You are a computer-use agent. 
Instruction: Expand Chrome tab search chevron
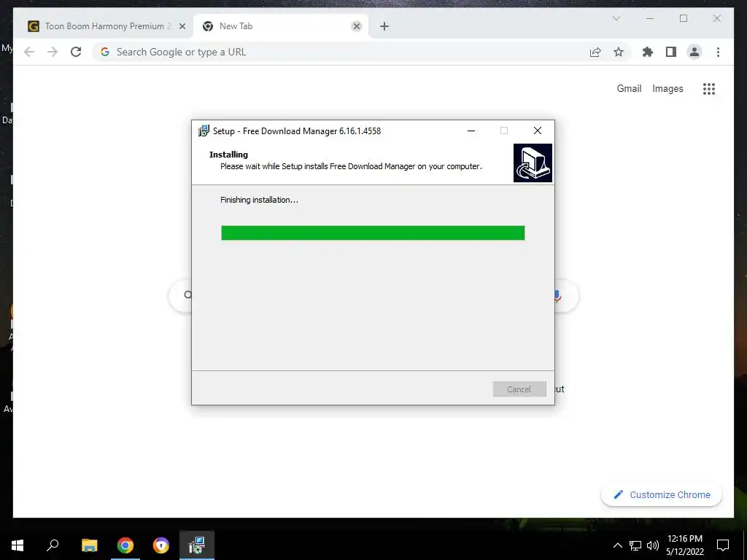tap(616, 18)
